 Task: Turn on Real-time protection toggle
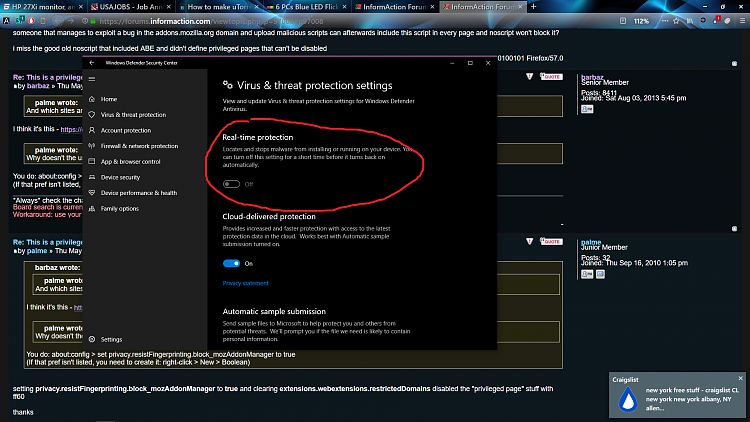pyautogui.click(x=231, y=184)
